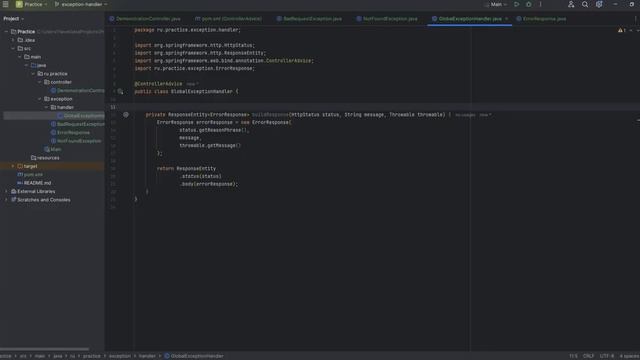Expand the .idea folder

(x=13, y=40)
